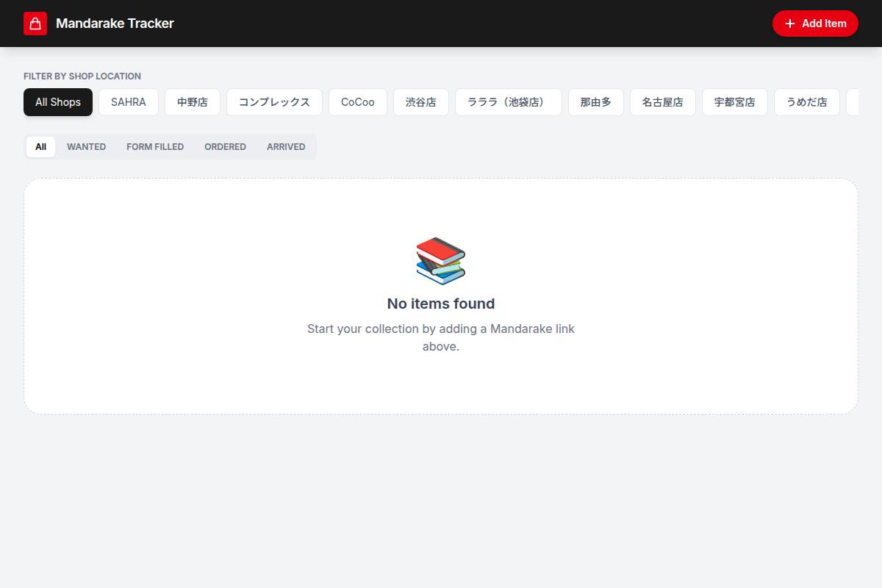Click the red shopping bag logo icon
The height and width of the screenshot is (588, 882).
tap(35, 24)
